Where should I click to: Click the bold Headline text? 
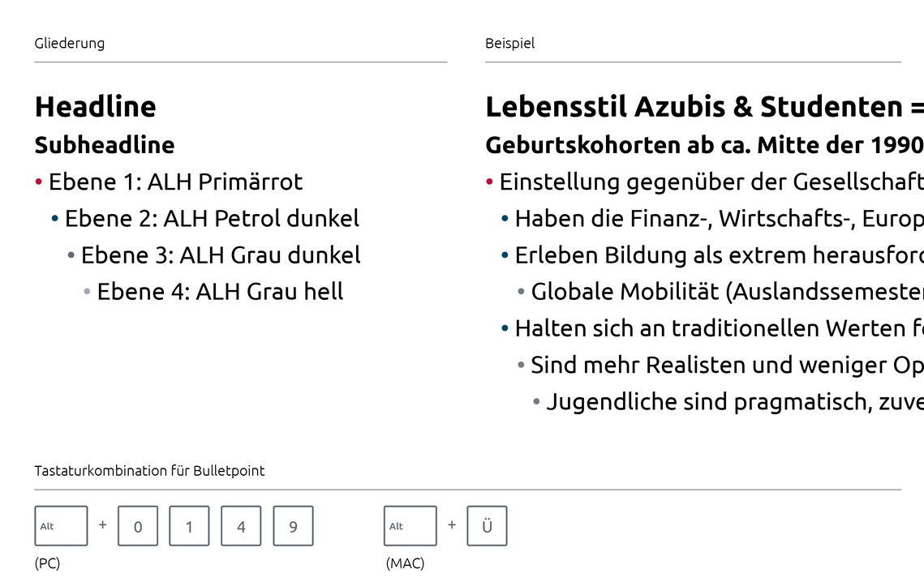tap(96, 106)
